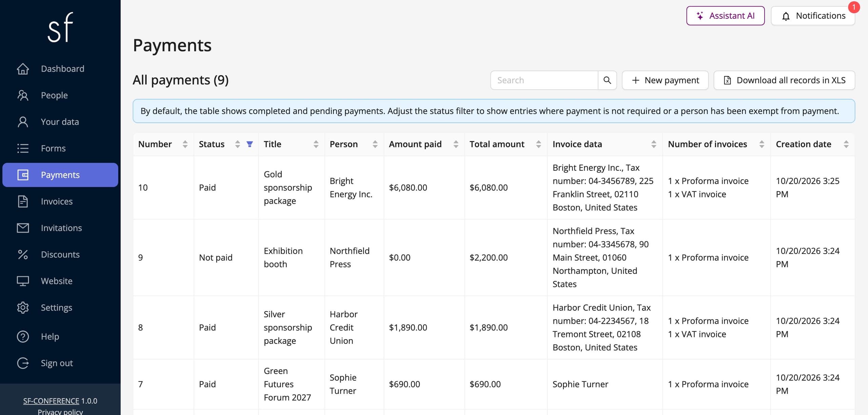The width and height of the screenshot is (868, 415).
Task: Focus the payments Search field
Action: pos(544,80)
